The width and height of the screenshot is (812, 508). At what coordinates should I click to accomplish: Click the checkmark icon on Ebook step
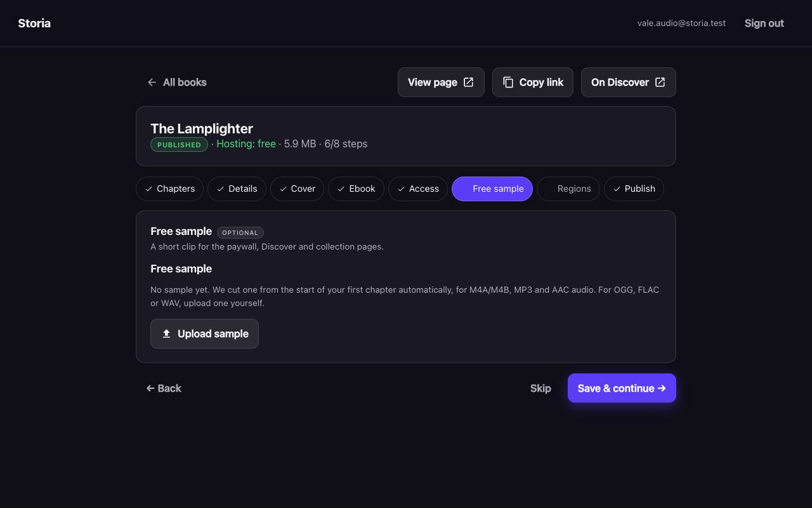click(341, 189)
